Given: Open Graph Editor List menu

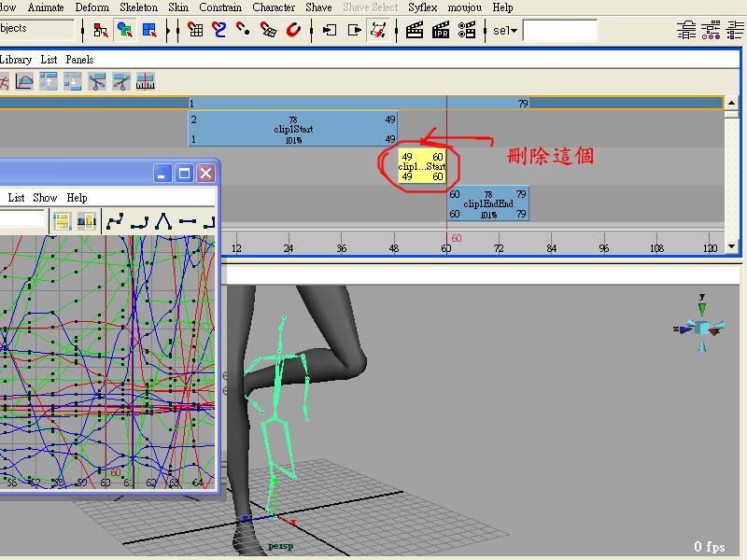Looking at the screenshot, I should [16, 198].
